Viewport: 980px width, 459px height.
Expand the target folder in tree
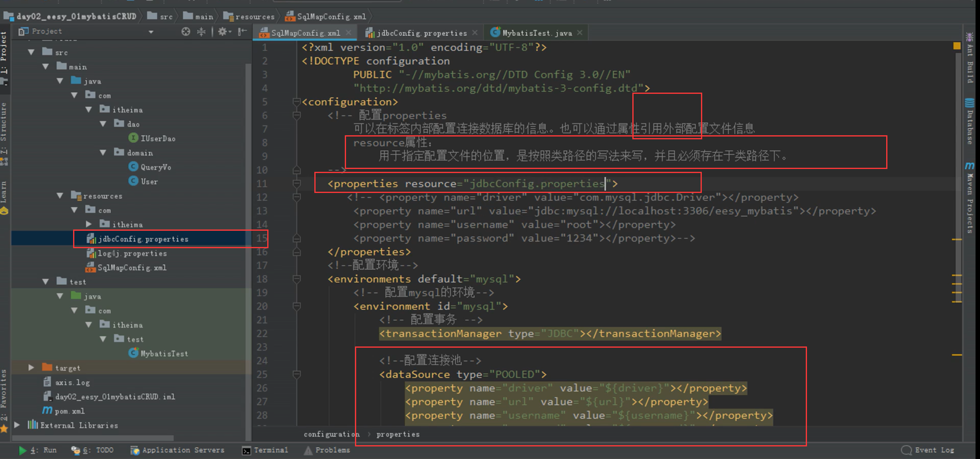click(31, 368)
